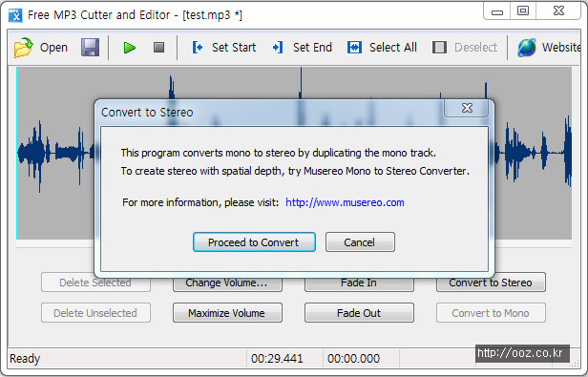Click the Website toolbar label
Viewport: 588px width, 377px height.
561,48
